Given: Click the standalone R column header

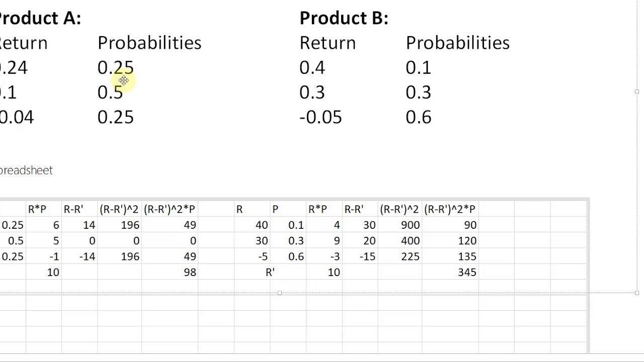Looking at the screenshot, I should [239, 209].
